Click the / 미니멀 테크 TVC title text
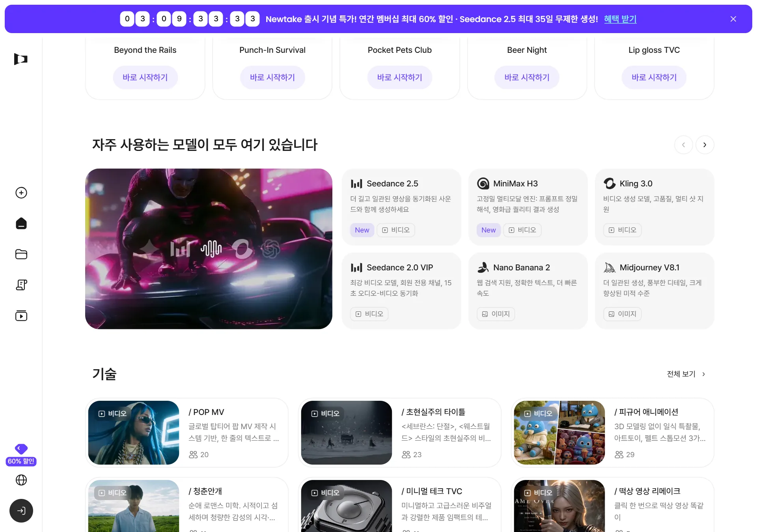Image resolution: width=757 pixels, height=532 pixels. [432, 491]
